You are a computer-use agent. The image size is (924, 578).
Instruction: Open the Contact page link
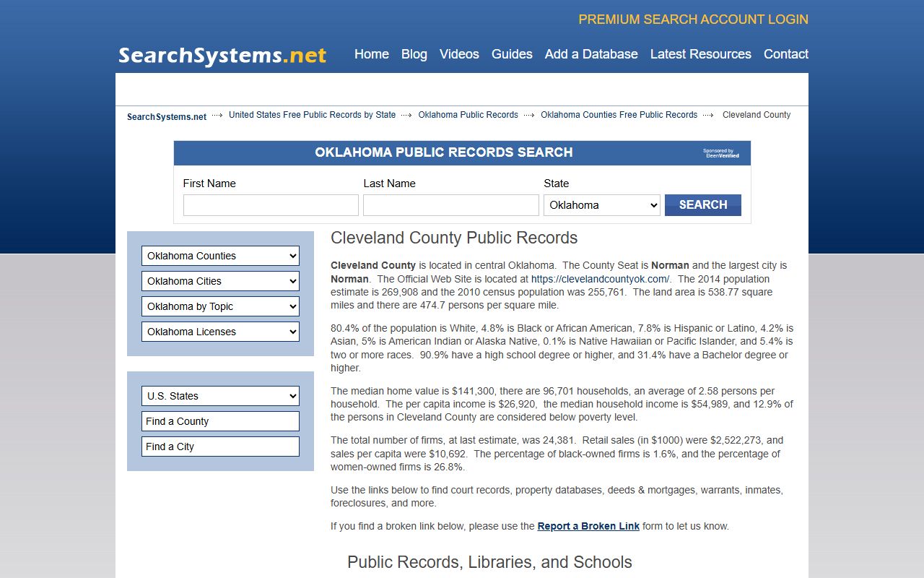click(x=786, y=54)
